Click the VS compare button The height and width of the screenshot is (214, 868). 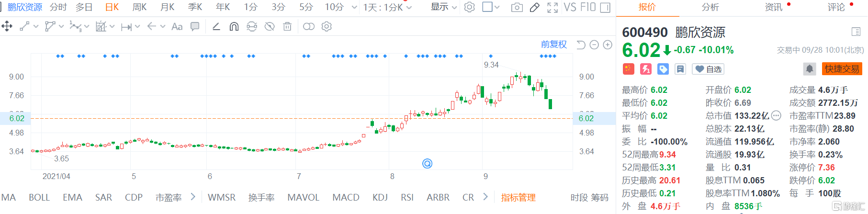570,7
